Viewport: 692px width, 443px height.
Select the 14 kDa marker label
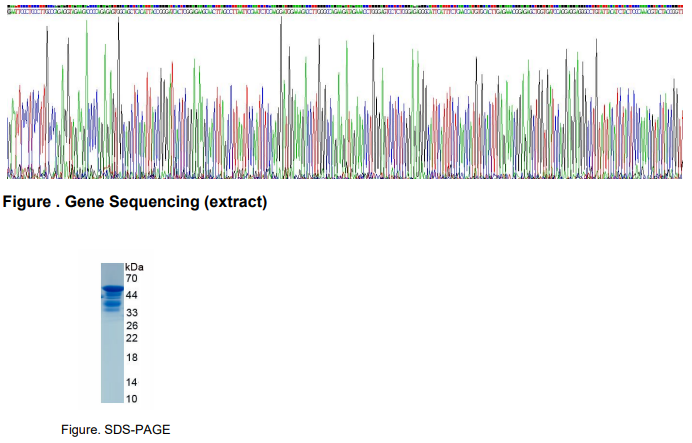coord(131,382)
